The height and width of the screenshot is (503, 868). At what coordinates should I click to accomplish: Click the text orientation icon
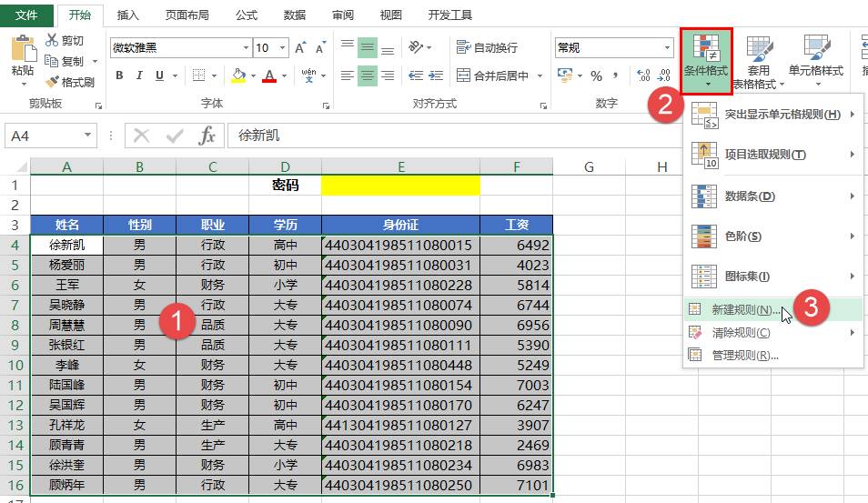416,47
